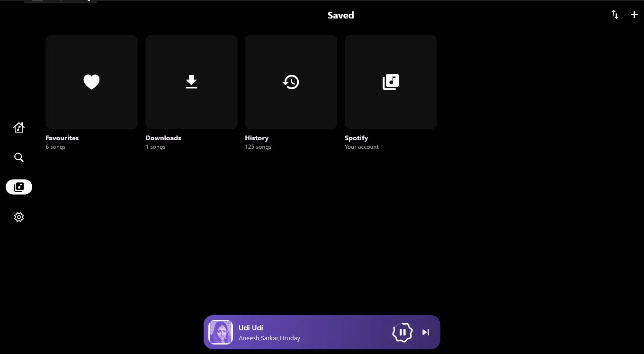Click the '125 songs' count text
The image size is (644, 354).
[x=258, y=147]
